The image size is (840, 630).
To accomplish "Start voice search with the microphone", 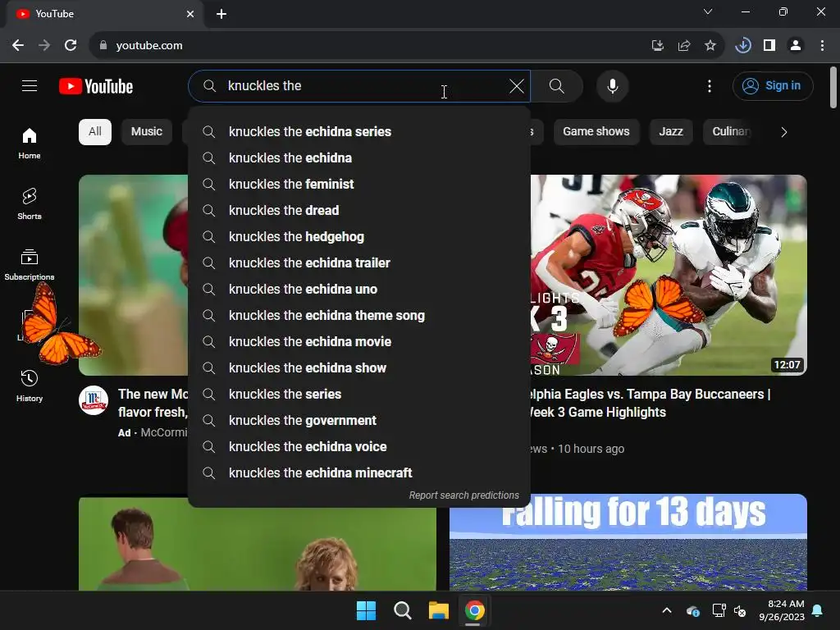I will pos(612,86).
